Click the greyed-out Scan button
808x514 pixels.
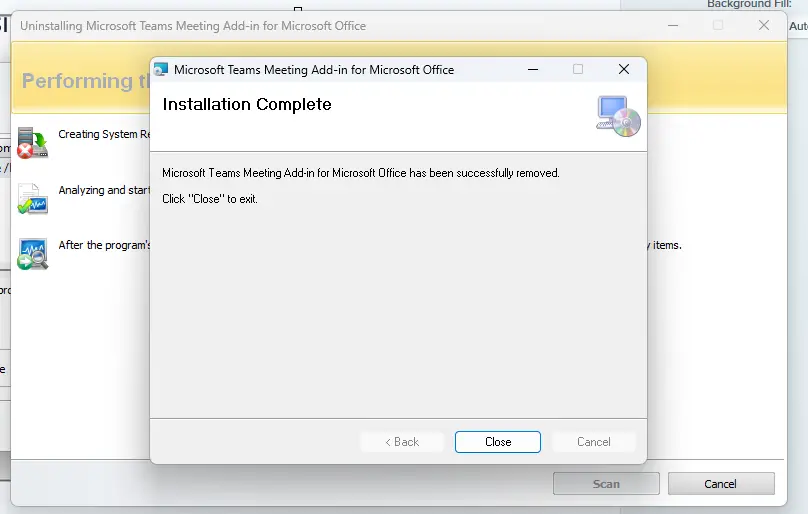tap(606, 484)
